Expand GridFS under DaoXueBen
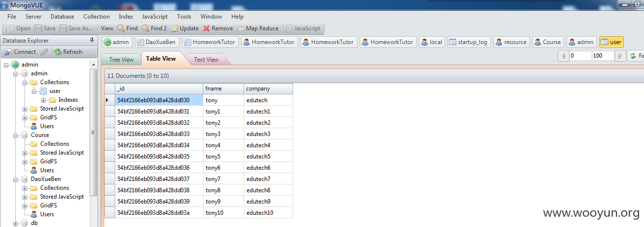The image size is (644, 227). click(x=25, y=205)
